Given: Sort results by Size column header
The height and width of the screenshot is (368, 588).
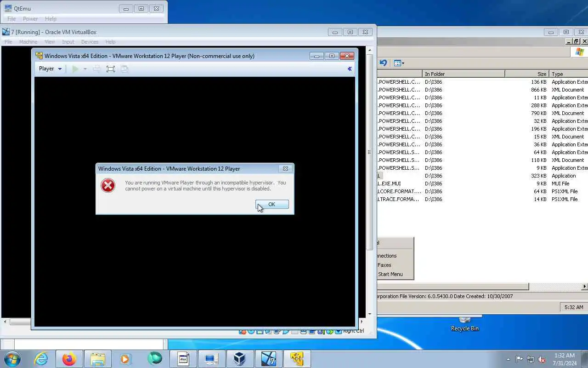Looking at the screenshot, I should [x=527, y=74].
